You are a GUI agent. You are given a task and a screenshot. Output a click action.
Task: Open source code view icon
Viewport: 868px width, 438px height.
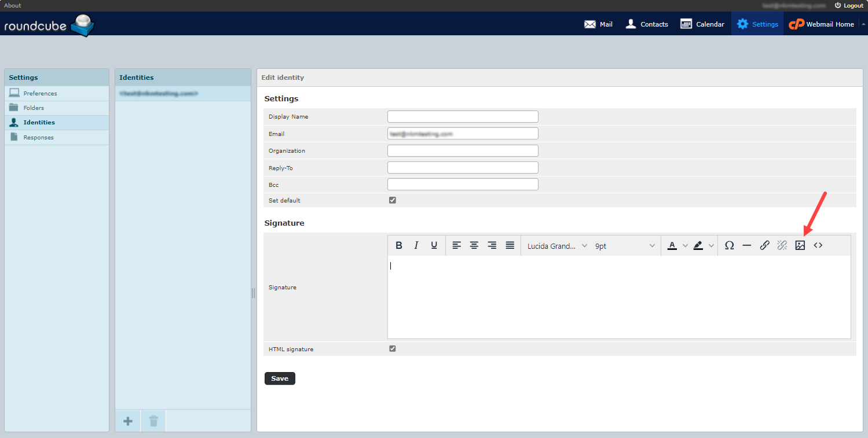[818, 245]
